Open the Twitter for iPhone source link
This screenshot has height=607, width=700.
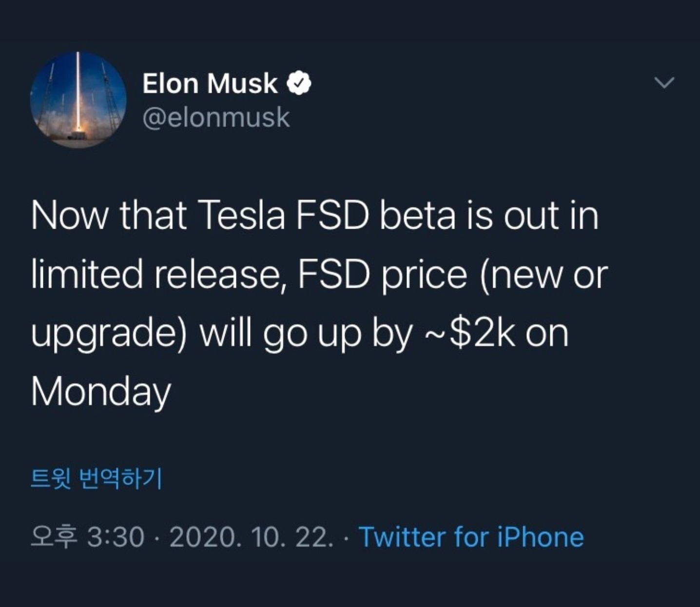pyautogui.click(x=471, y=537)
